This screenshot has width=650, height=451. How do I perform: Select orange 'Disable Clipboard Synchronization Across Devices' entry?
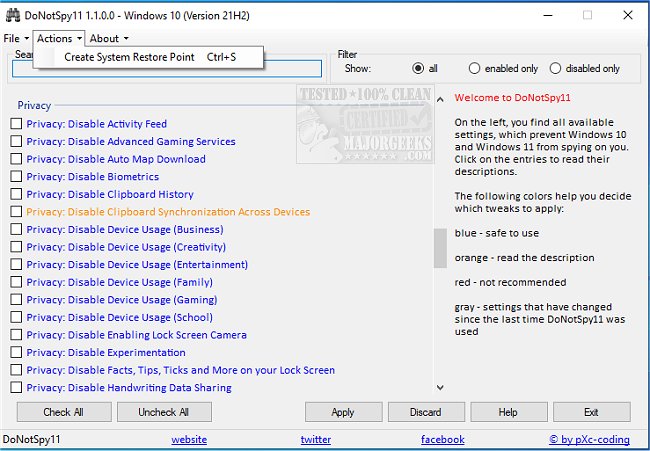tap(168, 212)
